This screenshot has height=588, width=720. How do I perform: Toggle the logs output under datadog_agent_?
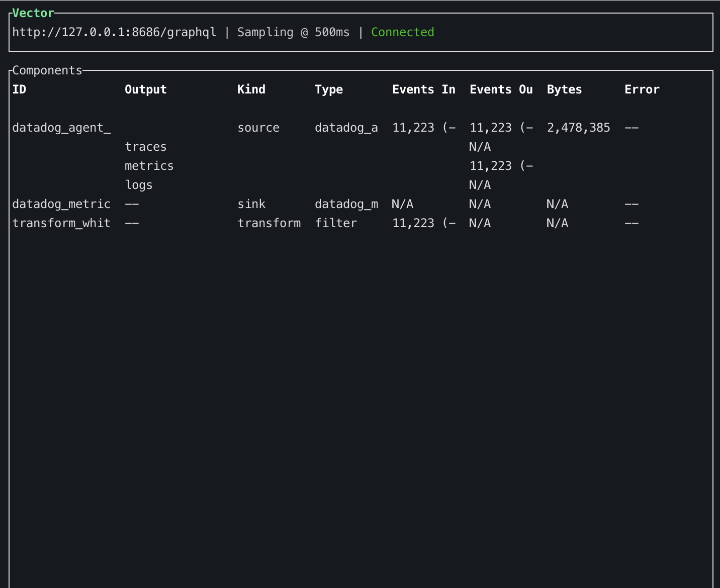[139, 184]
